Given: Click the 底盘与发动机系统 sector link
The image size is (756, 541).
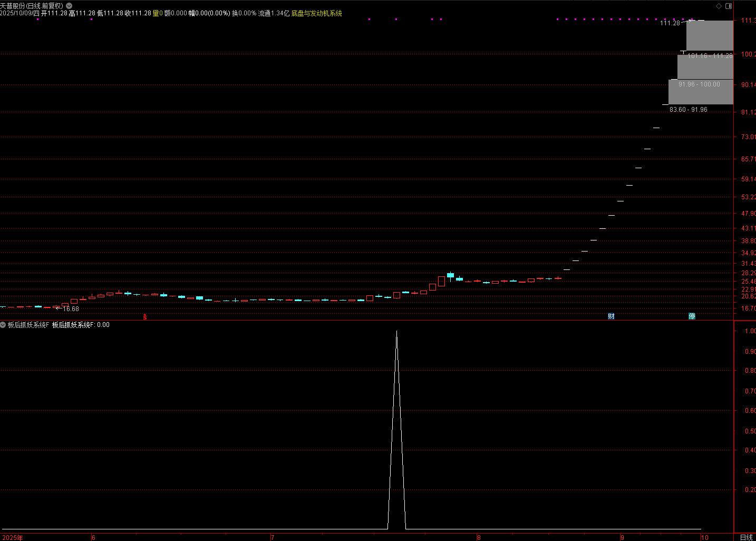Looking at the screenshot, I should tap(317, 13).
